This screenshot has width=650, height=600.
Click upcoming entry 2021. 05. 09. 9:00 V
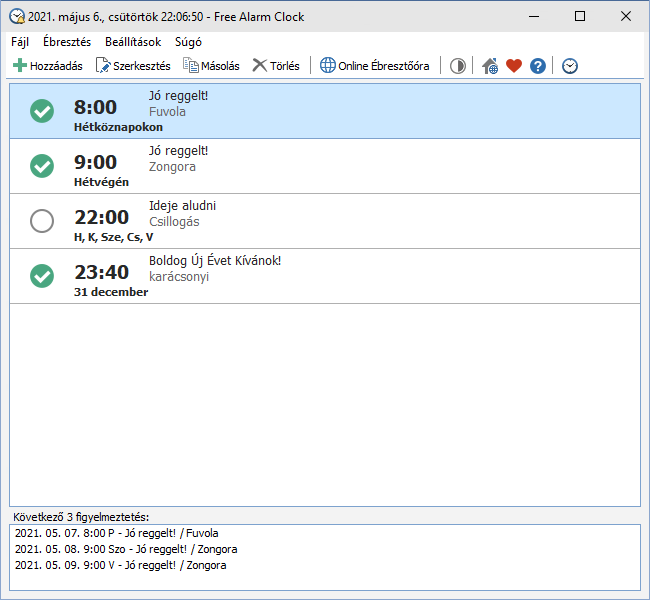[x=121, y=566]
